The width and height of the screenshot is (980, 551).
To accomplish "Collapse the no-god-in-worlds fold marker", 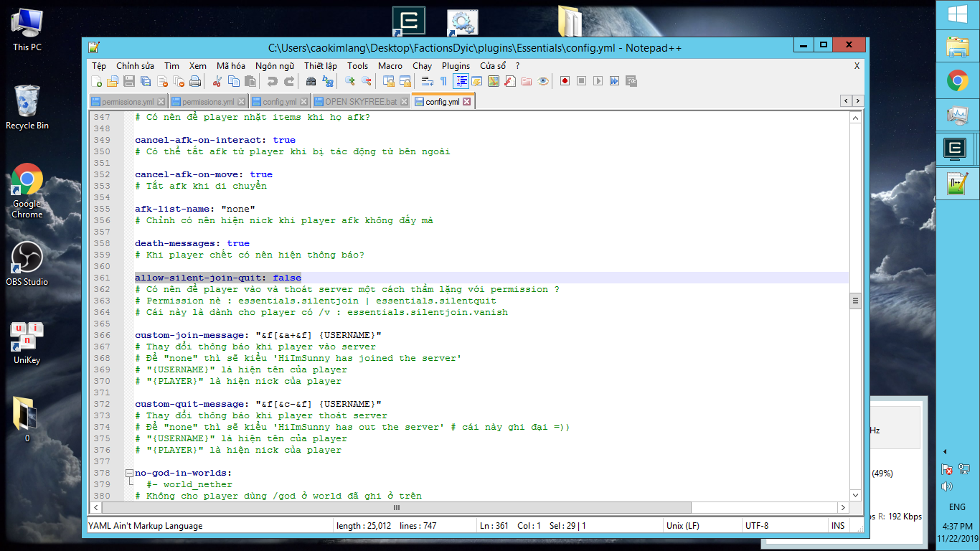I will coord(129,473).
